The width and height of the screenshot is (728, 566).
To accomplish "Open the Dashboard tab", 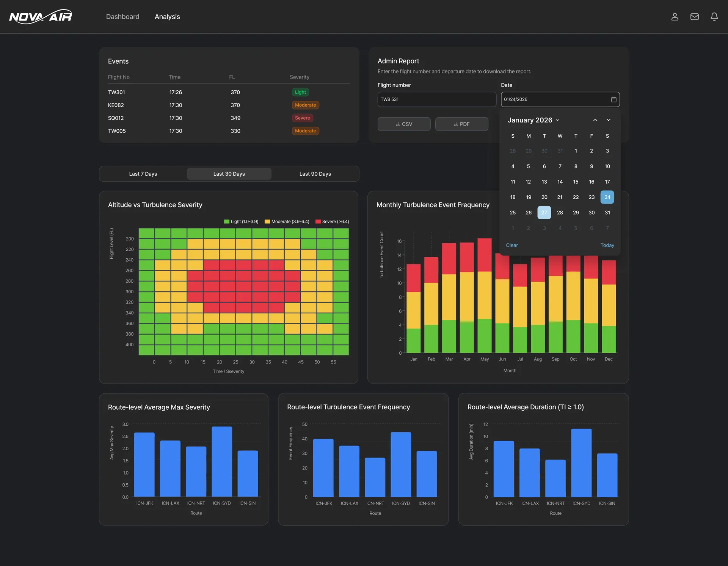I will [x=122, y=17].
